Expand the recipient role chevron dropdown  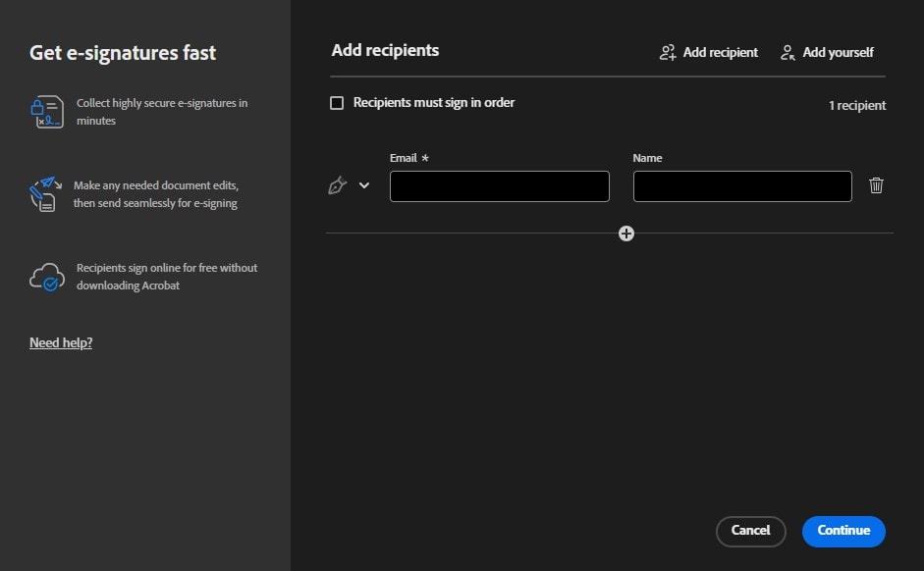click(364, 185)
